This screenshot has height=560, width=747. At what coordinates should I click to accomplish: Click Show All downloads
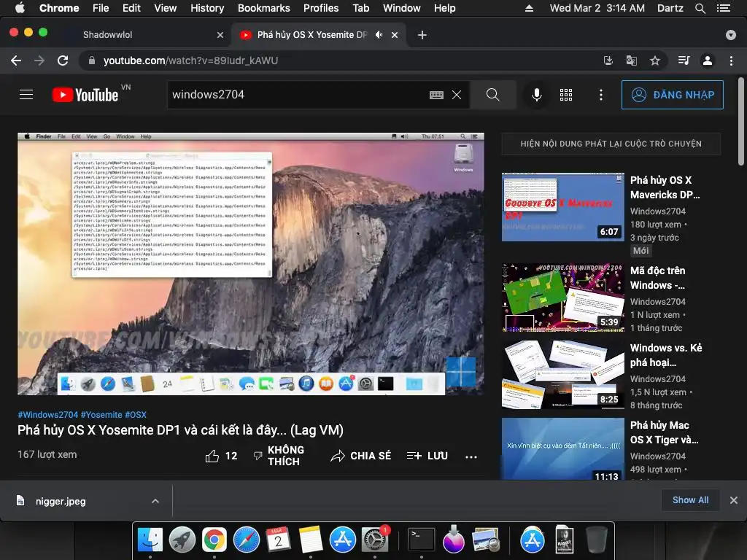(690, 500)
